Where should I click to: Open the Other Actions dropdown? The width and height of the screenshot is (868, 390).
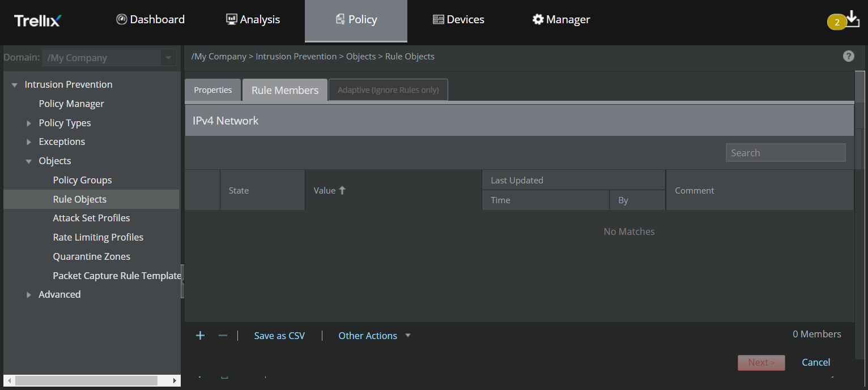tap(375, 336)
